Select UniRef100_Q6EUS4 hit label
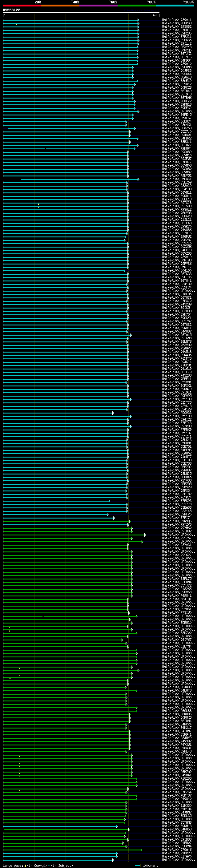 click(177, 121)
